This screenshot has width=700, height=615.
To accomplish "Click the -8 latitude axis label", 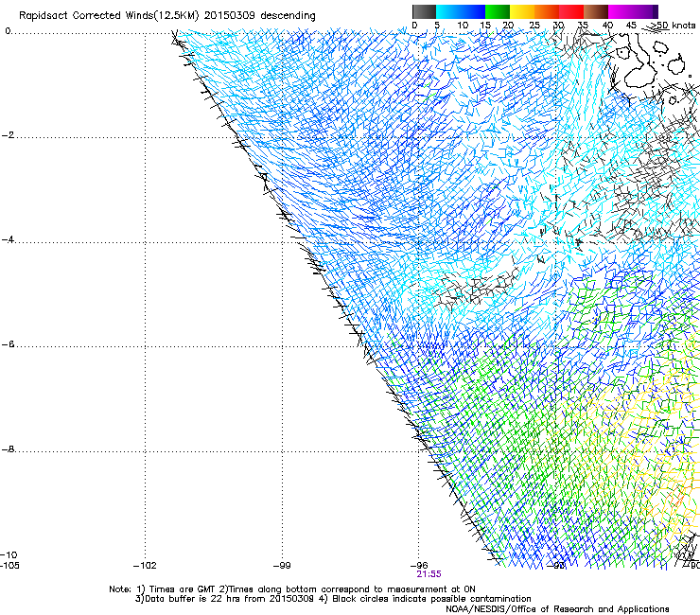I will [x=8, y=449].
